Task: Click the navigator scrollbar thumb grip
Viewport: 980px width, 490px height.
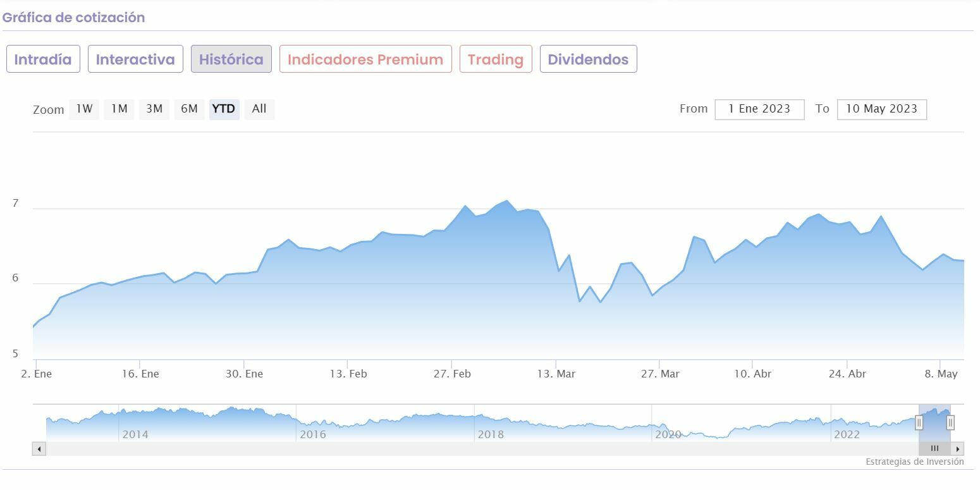Action: coord(934,449)
